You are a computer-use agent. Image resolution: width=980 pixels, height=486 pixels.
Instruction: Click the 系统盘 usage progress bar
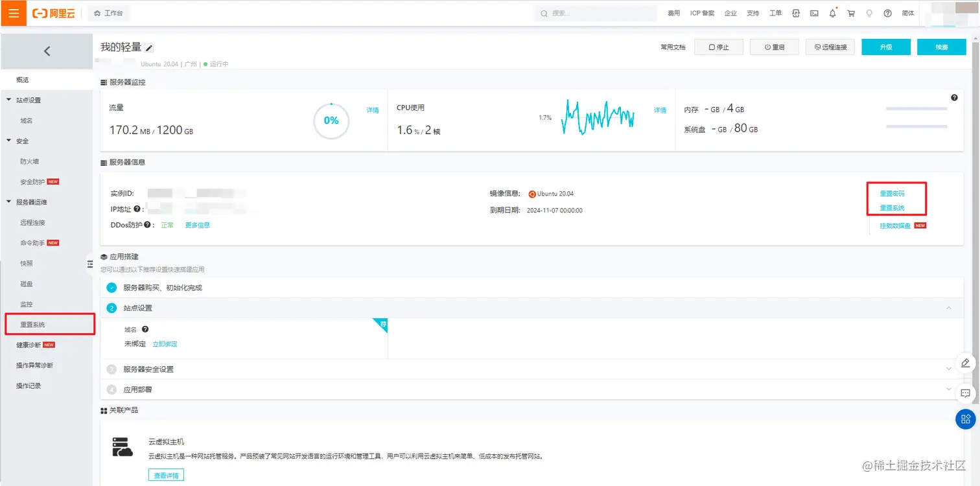[916, 126]
